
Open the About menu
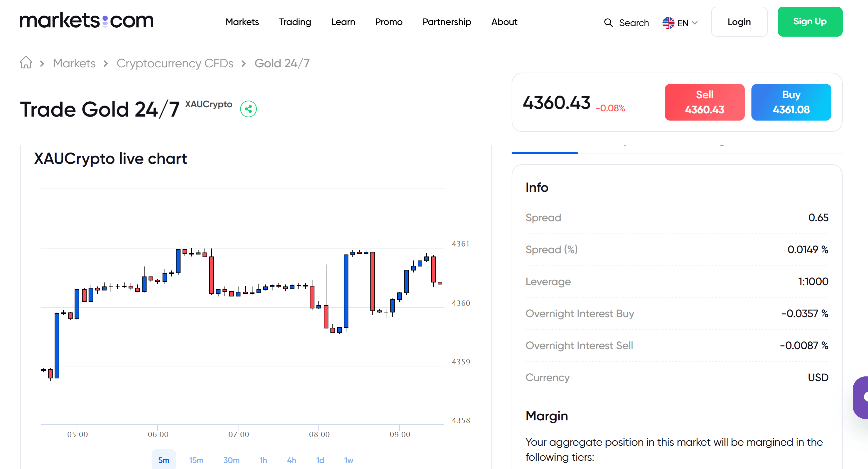pyautogui.click(x=504, y=22)
